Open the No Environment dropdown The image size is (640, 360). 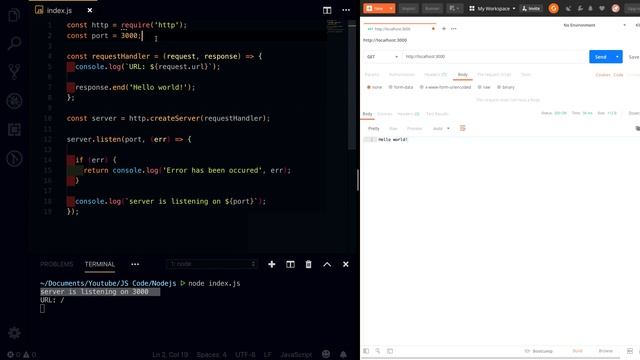point(594,25)
